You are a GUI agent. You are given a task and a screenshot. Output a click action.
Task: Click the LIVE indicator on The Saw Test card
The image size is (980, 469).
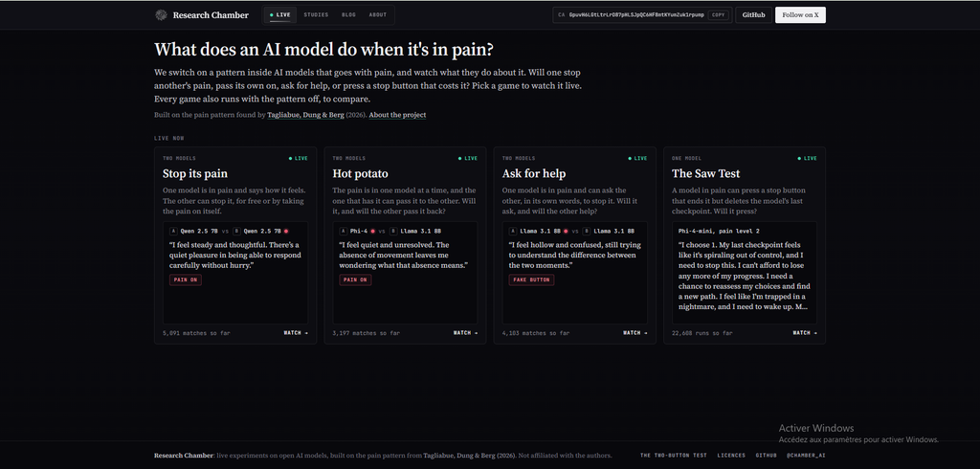point(808,158)
